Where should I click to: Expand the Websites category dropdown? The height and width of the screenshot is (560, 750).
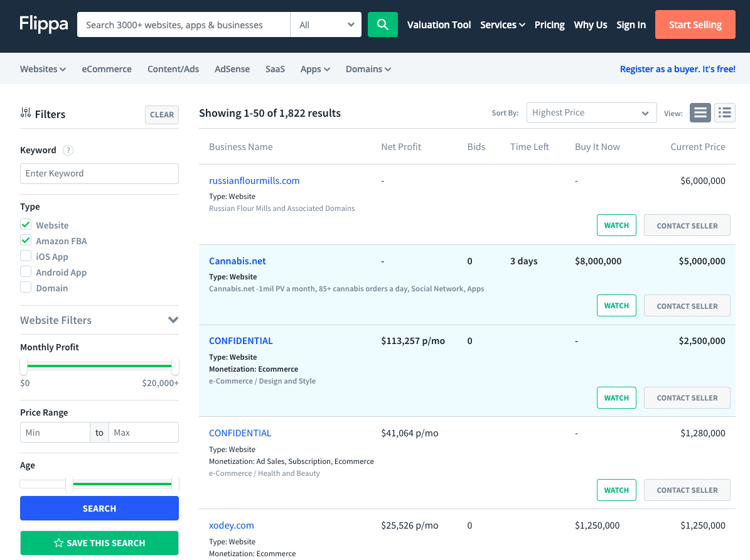[43, 69]
